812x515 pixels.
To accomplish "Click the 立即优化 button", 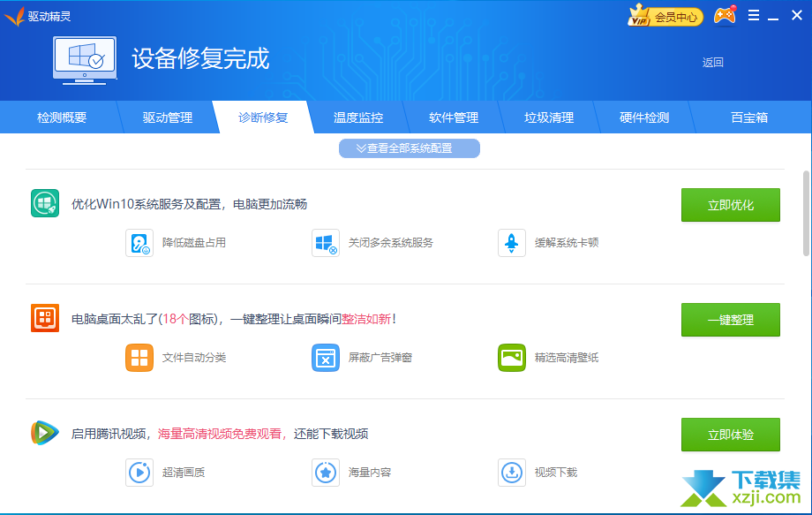I will [x=730, y=205].
